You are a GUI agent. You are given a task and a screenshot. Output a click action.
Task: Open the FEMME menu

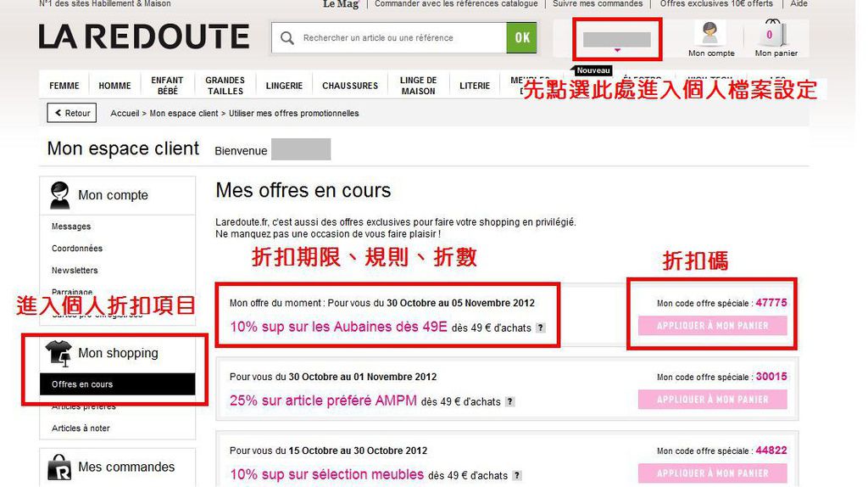(x=64, y=86)
